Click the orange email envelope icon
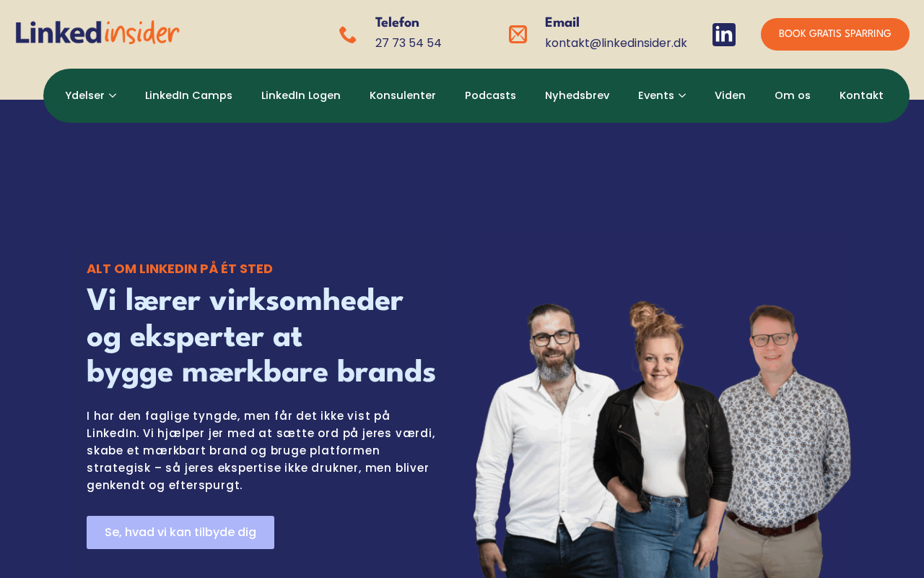Viewport: 924px width, 578px height. (x=518, y=34)
